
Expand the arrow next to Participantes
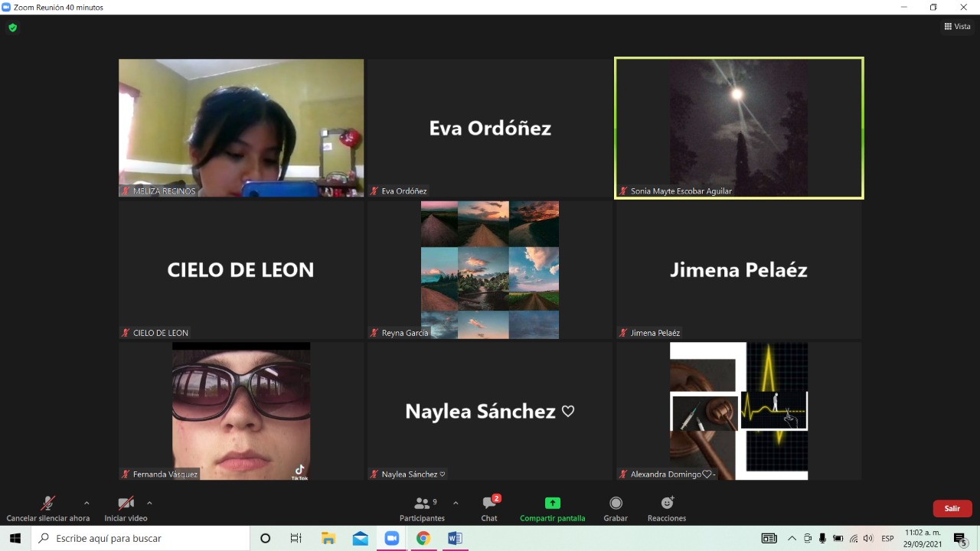[x=456, y=503]
